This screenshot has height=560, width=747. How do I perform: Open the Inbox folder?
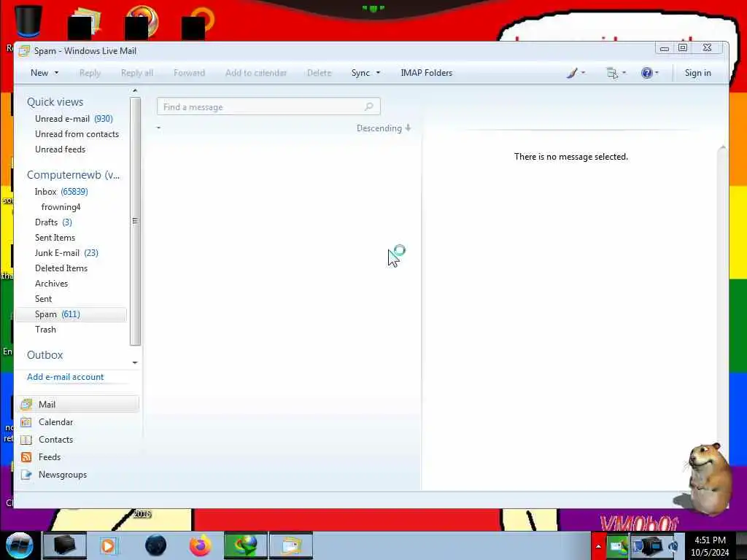point(61,192)
